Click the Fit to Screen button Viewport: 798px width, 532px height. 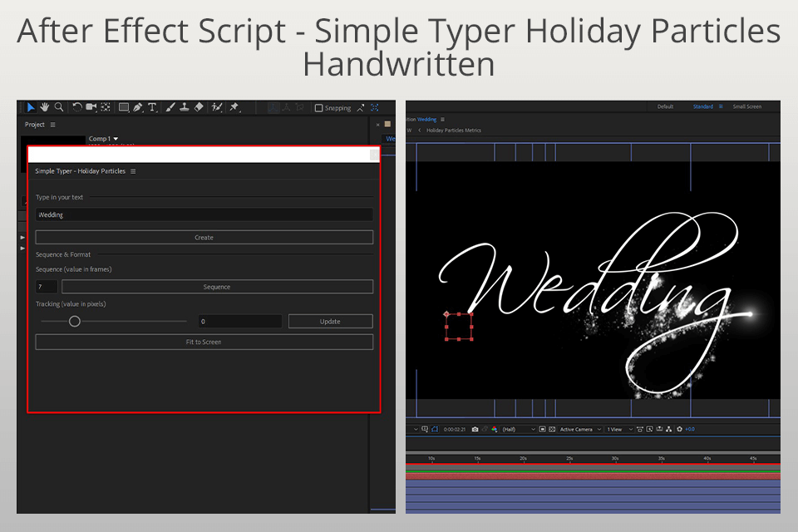pyautogui.click(x=204, y=342)
